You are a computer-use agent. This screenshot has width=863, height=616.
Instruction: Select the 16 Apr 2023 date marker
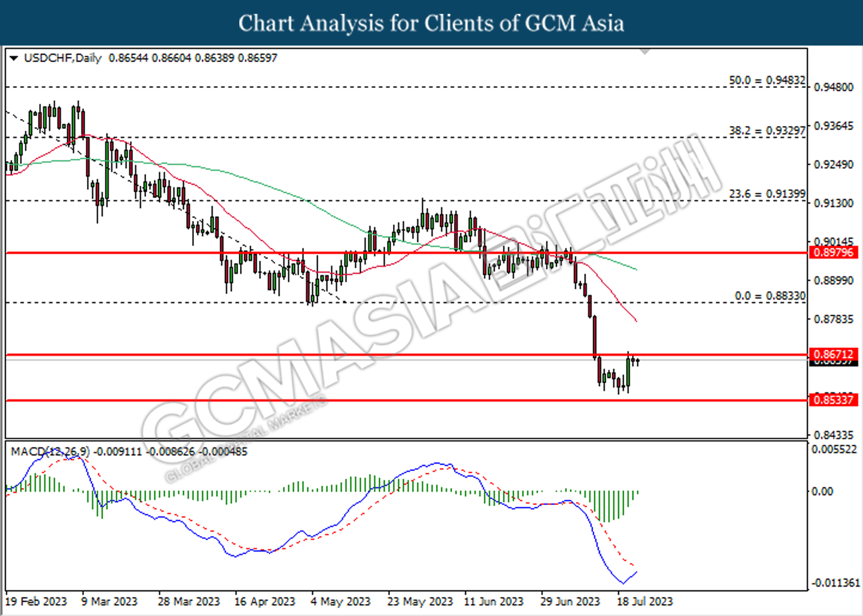pyautogui.click(x=265, y=602)
